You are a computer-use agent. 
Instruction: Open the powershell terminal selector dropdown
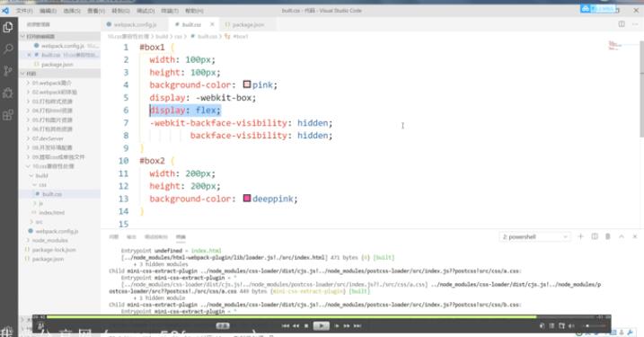(x=534, y=236)
